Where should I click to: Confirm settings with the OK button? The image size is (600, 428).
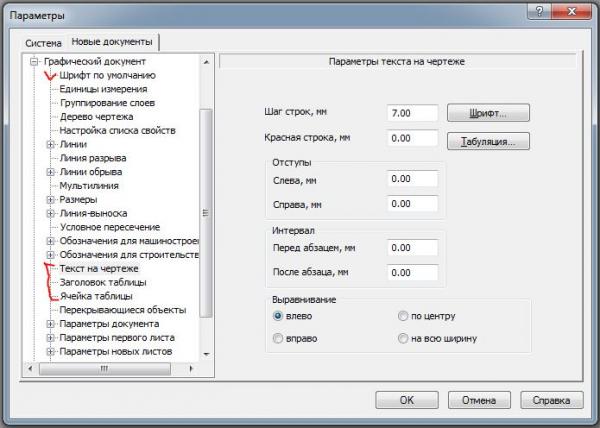pos(407,400)
